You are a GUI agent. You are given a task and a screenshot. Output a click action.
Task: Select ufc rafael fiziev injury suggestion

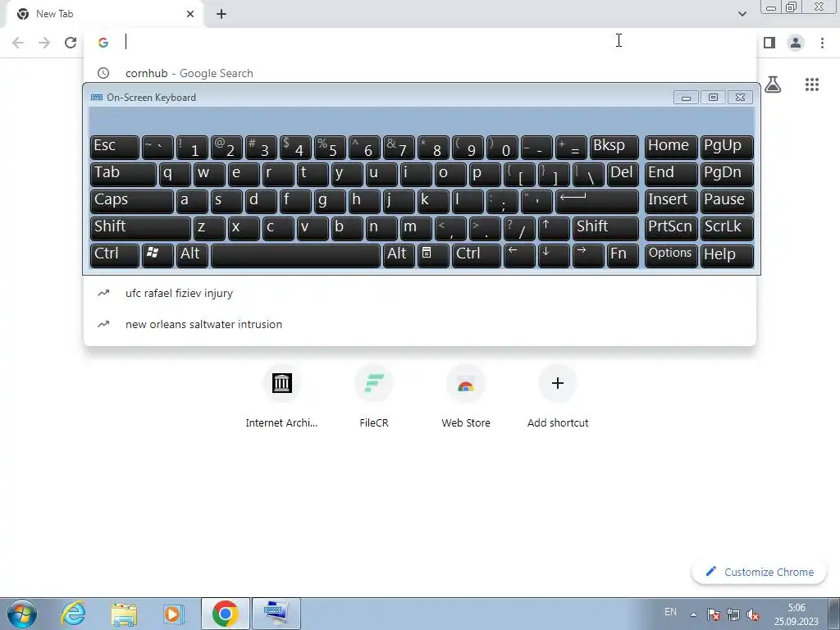click(x=419, y=293)
